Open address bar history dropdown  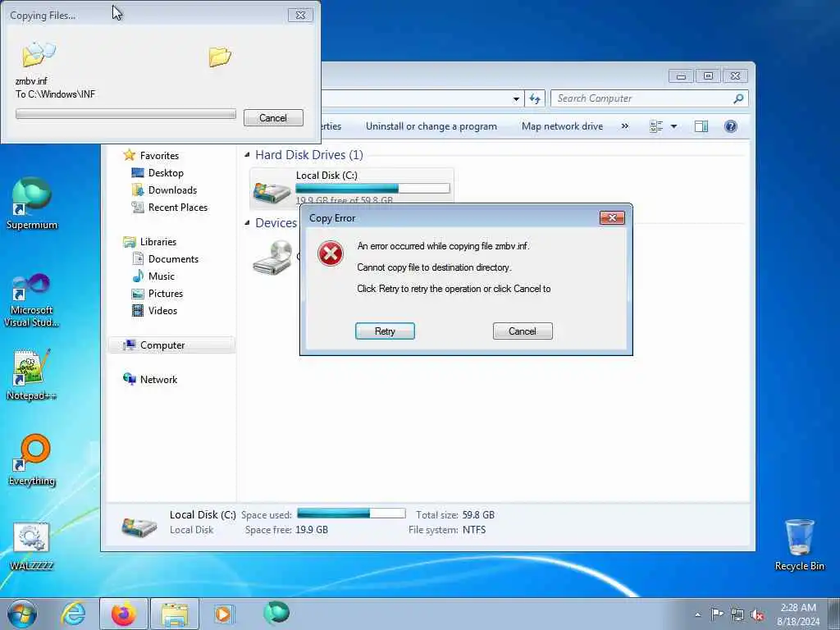tap(516, 98)
